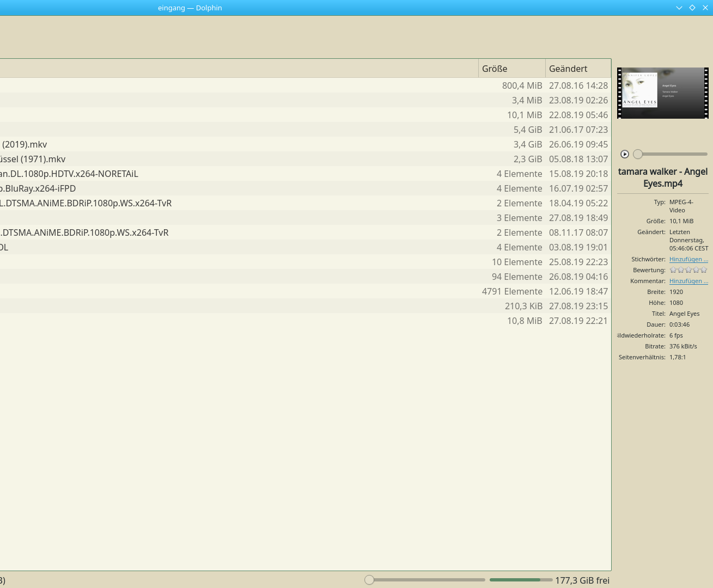Add tags via Stichwörter Hinzufügen link
This screenshot has height=588, width=713.
click(x=688, y=259)
